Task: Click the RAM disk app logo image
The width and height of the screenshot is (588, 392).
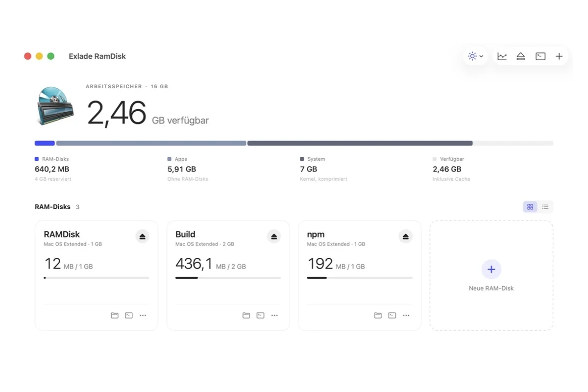Action: (x=55, y=105)
